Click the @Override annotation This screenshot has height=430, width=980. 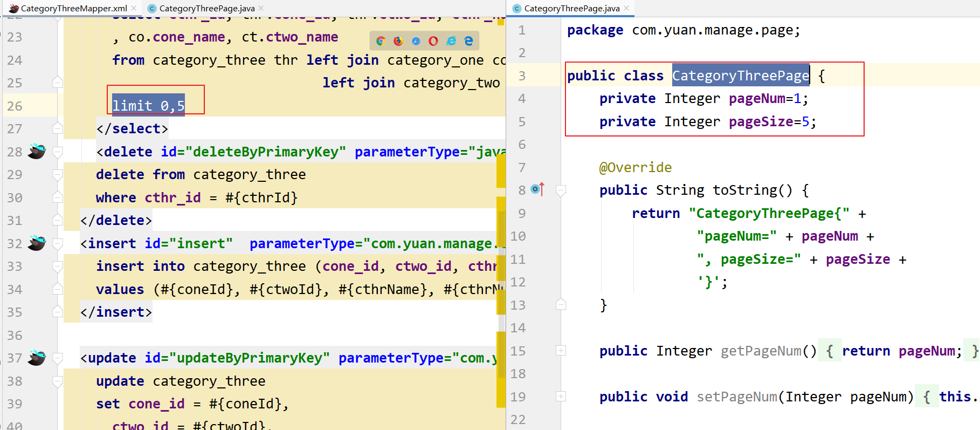pyautogui.click(x=636, y=167)
